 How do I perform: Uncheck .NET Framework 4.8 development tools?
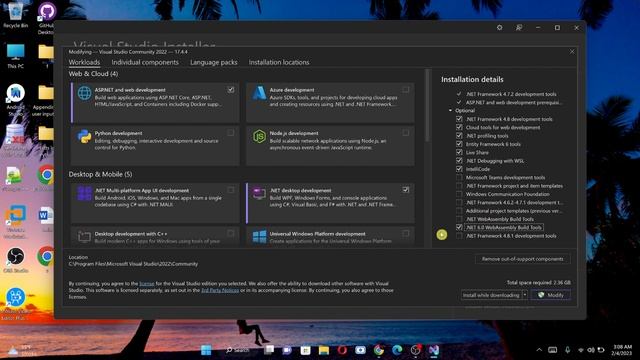pos(459,119)
